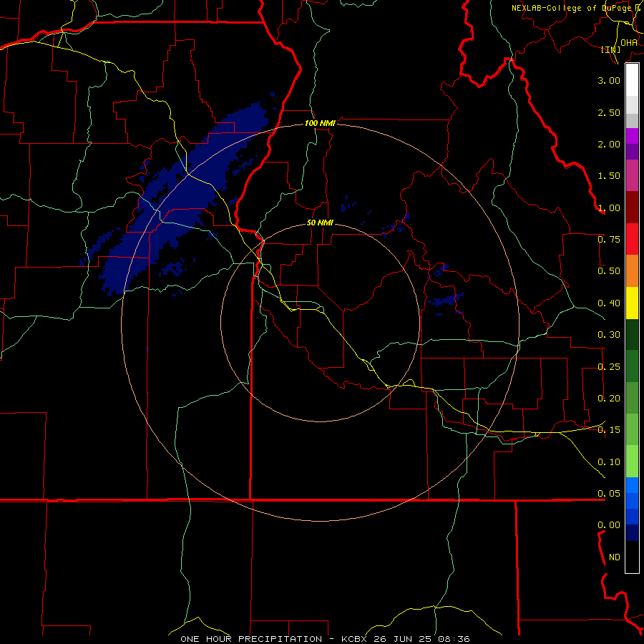Click the 0.20 legend value
Viewport: 644px width, 644px height.
tap(609, 399)
